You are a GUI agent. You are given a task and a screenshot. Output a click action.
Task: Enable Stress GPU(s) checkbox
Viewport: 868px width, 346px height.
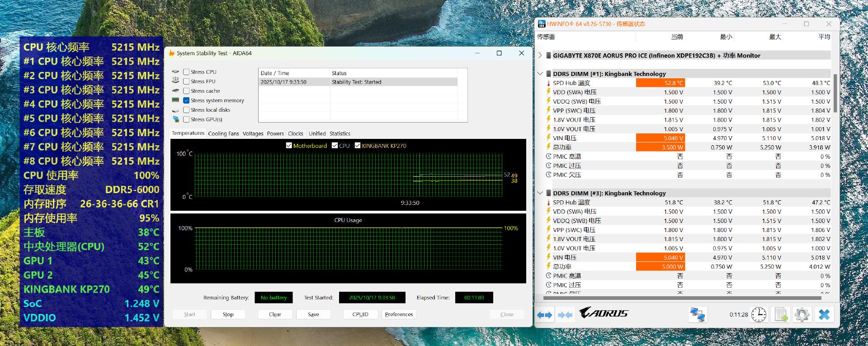tap(186, 119)
